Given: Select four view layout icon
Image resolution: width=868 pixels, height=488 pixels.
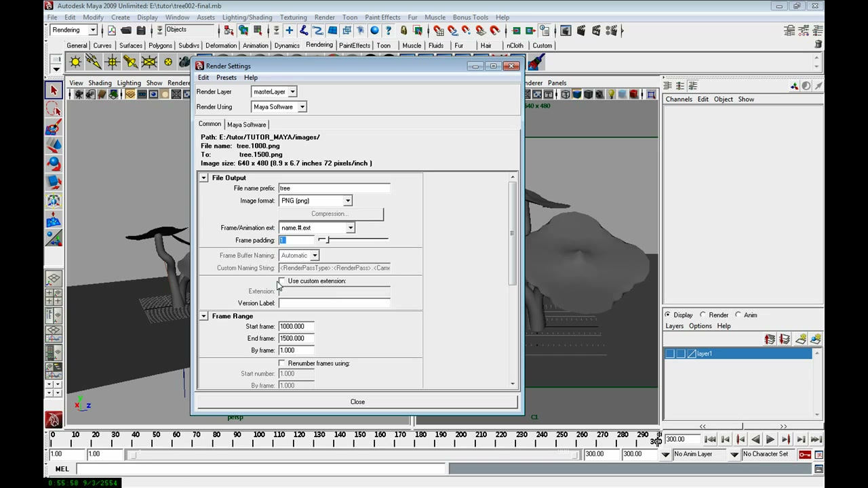Looking at the screenshot, I should pos(54,297).
